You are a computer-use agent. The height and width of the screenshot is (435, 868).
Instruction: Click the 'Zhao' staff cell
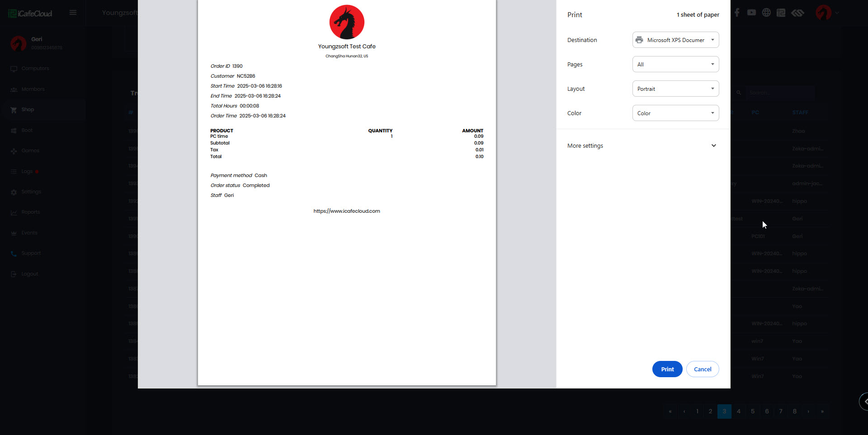pyautogui.click(x=798, y=131)
